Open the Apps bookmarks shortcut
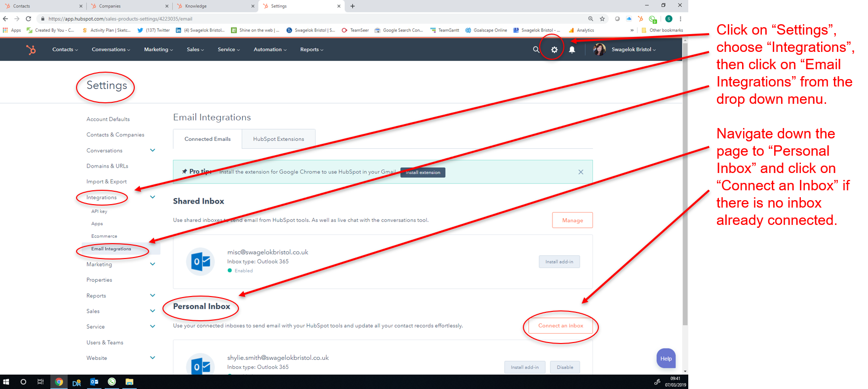868x389 pixels. tap(12, 30)
